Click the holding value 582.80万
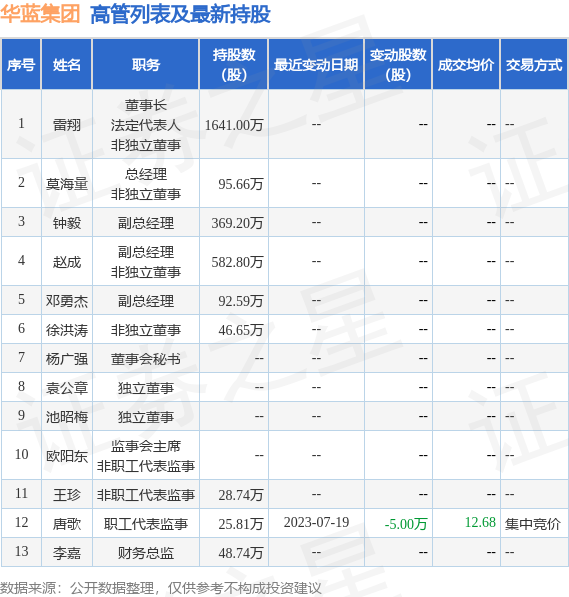The height and width of the screenshot is (597, 569). pyautogui.click(x=237, y=262)
